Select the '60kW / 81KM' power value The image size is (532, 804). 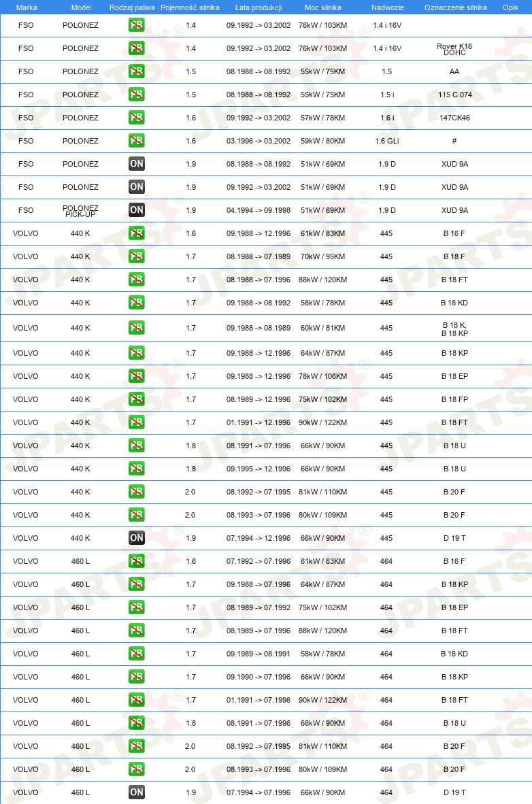tap(322, 328)
